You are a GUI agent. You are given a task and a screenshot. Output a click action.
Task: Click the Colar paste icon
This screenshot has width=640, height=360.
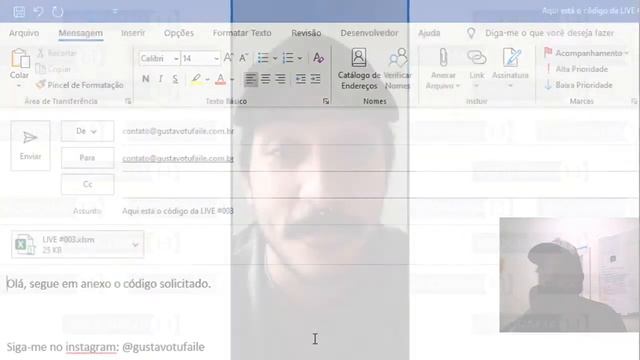pyautogui.click(x=20, y=59)
